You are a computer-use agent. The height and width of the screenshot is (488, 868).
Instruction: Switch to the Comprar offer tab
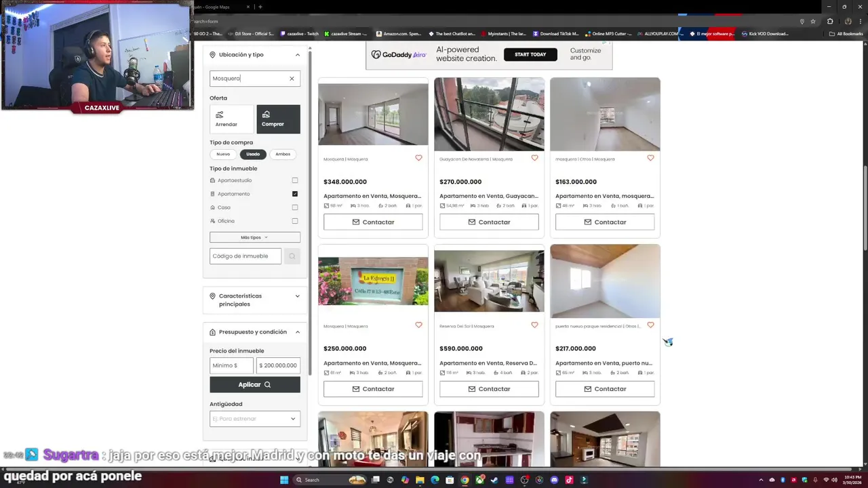278,119
